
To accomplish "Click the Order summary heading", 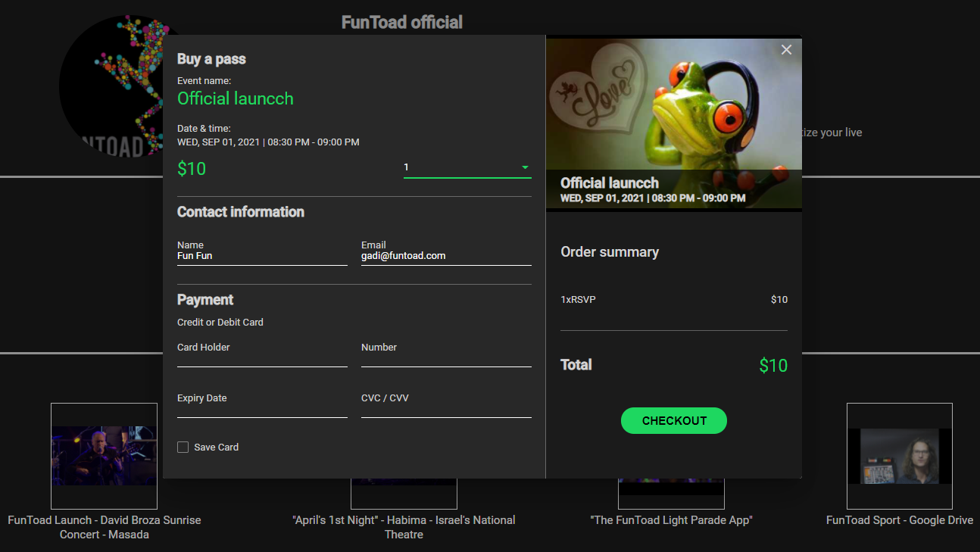I will click(x=610, y=252).
